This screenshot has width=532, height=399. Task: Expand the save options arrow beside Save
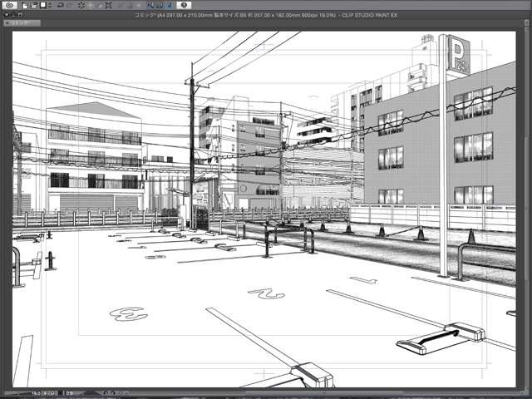pos(50,6)
